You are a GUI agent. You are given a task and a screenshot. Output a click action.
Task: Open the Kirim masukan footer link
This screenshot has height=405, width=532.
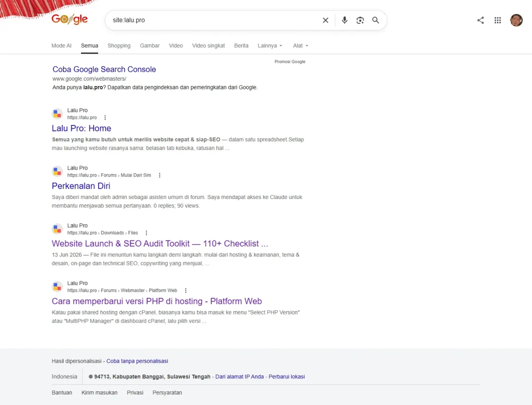point(100,393)
